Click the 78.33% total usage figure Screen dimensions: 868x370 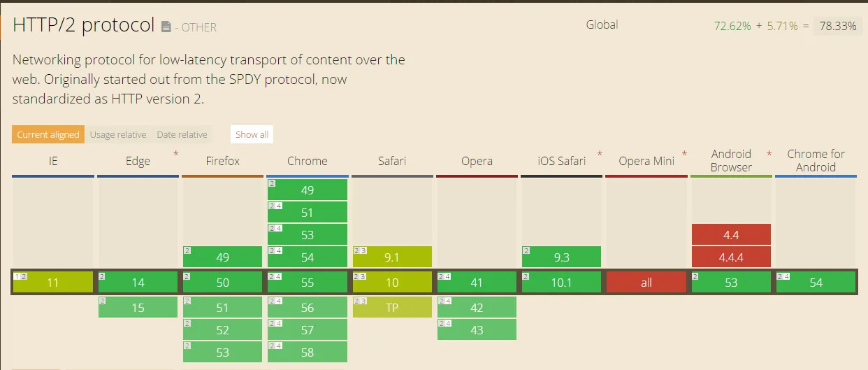pos(838,26)
